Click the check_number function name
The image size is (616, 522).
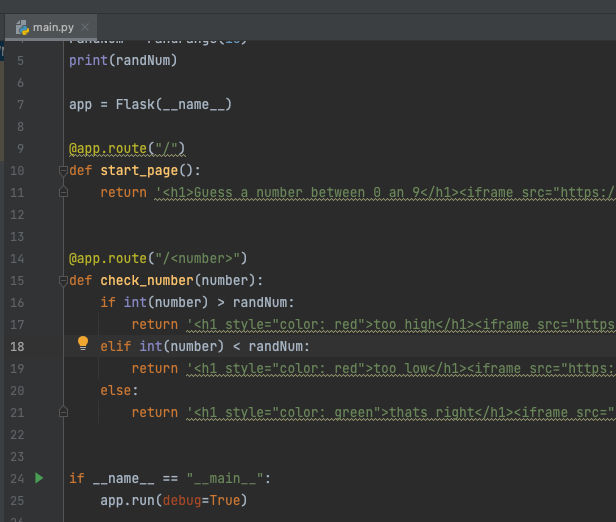click(x=147, y=280)
